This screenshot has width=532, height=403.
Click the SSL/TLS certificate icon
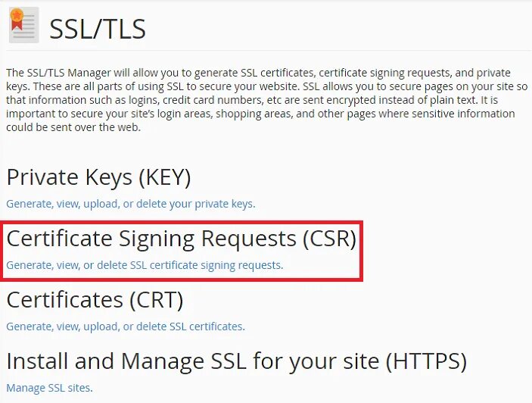point(24,25)
